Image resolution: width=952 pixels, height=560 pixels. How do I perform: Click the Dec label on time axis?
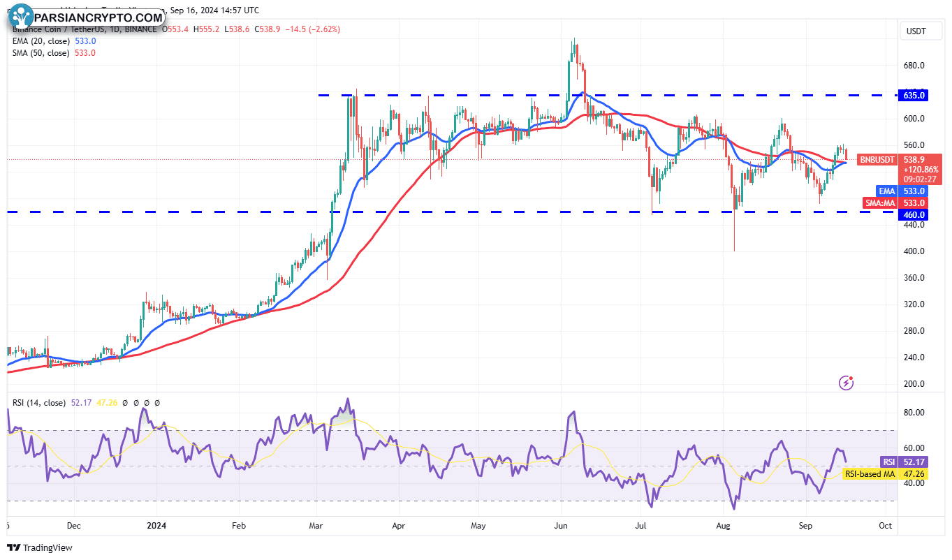(74, 525)
